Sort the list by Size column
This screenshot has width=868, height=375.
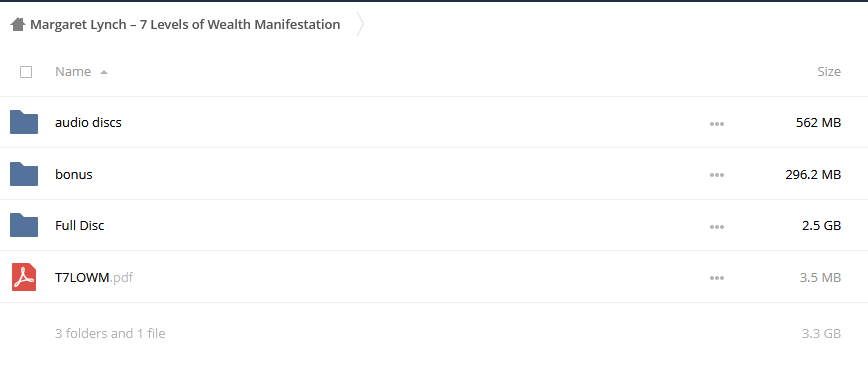click(829, 71)
